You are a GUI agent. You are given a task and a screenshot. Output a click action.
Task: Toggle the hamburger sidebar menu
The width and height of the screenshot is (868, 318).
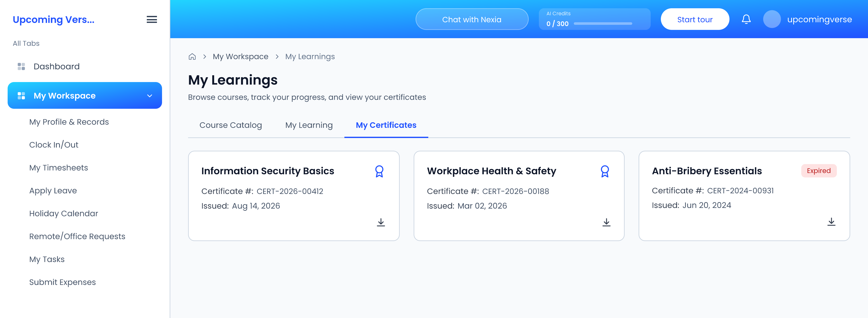(152, 20)
